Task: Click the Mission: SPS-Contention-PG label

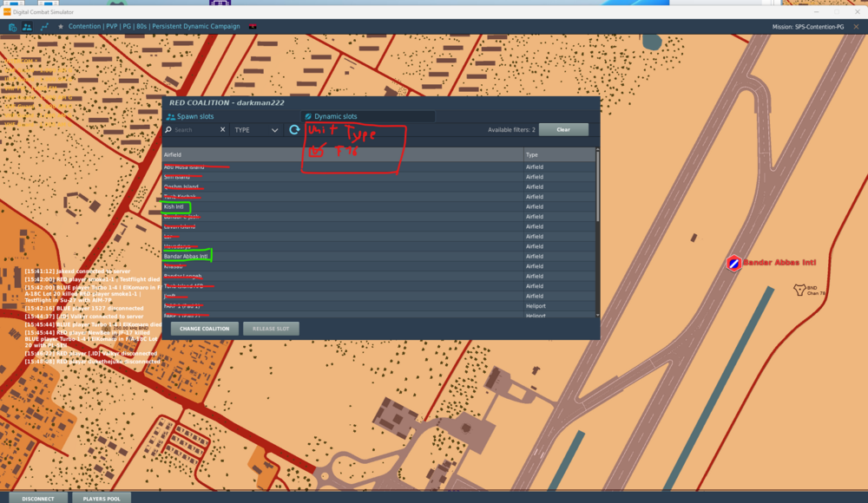Action: tap(808, 27)
